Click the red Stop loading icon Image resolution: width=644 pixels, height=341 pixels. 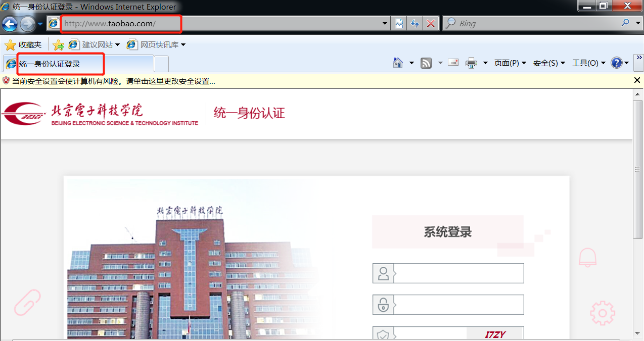(431, 24)
